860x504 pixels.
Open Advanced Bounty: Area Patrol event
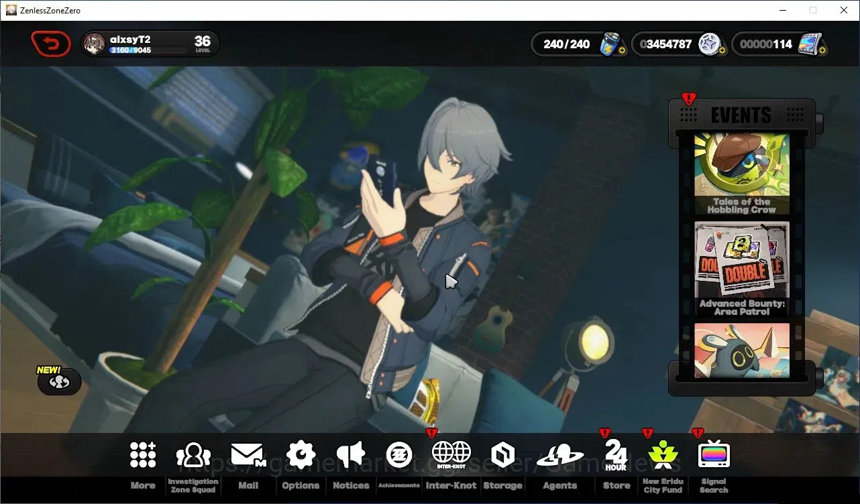coord(742,269)
